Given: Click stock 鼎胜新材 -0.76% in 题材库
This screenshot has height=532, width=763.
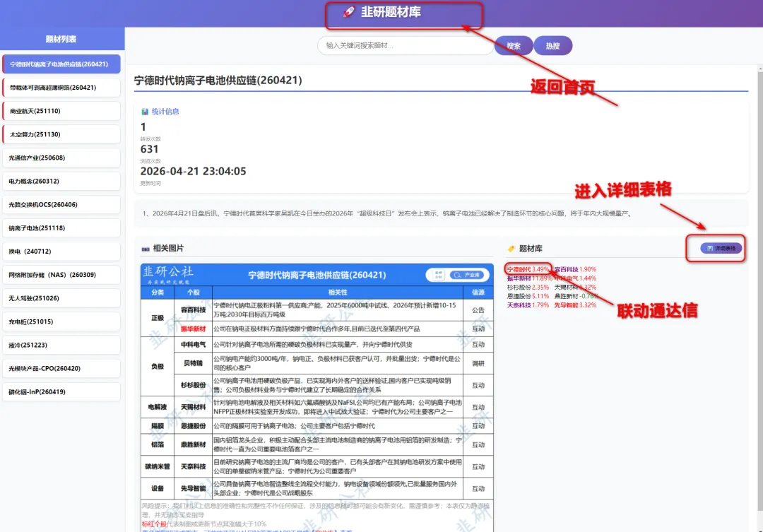Looking at the screenshot, I should tap(576, 296).
